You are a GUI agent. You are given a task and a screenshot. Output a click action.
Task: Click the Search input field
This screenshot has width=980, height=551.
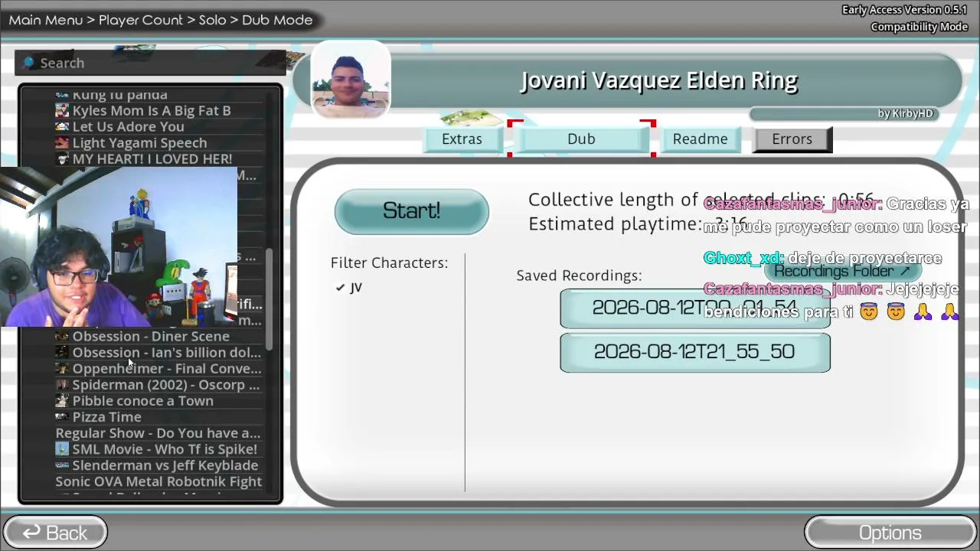[150, 63]
